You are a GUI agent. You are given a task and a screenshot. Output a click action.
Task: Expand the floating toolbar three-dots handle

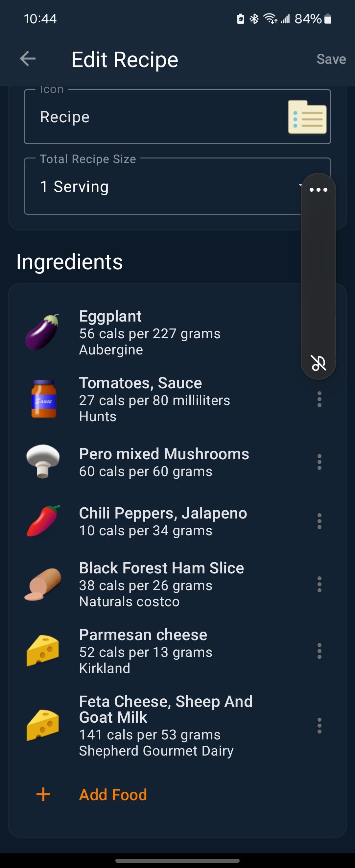pos(318,190)
